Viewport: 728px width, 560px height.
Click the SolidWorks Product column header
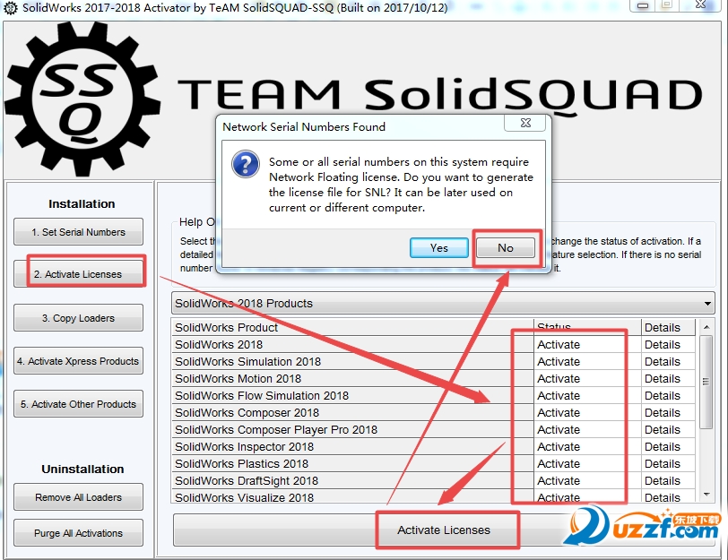coord(353,328)
